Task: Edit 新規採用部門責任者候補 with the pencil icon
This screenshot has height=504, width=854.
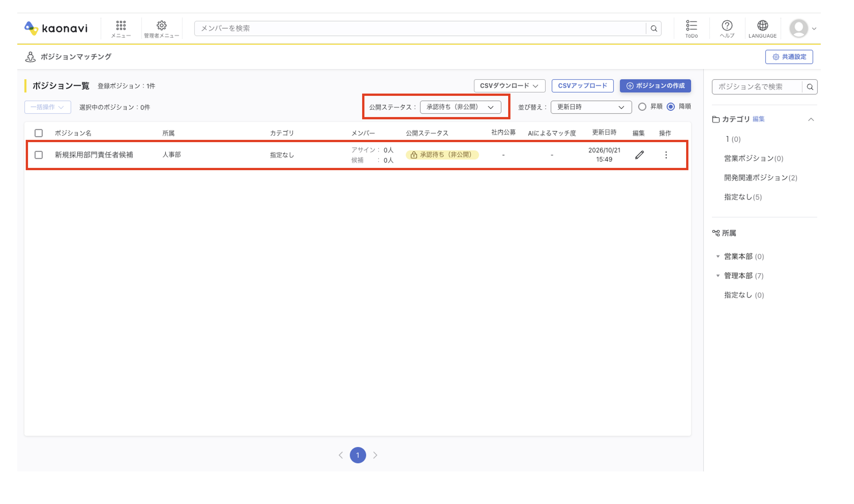Action: tap(640, 155)
